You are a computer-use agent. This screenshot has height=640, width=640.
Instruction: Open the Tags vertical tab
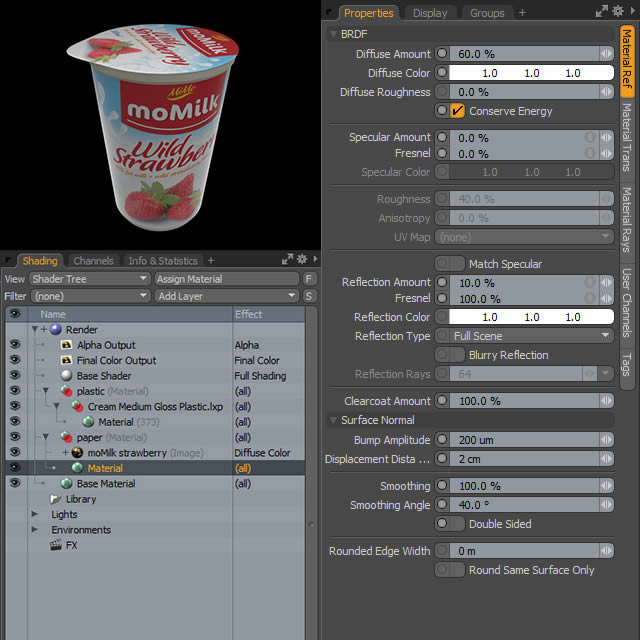[x=627, y=365]
